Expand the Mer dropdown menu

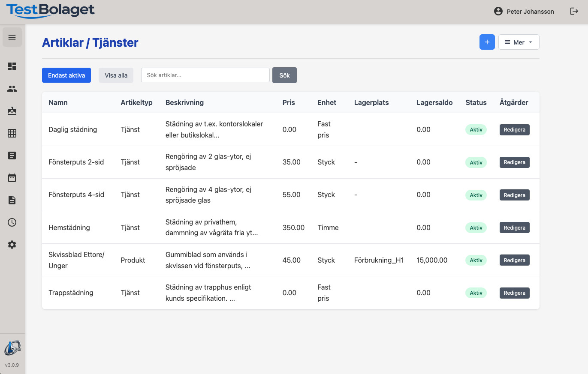(x=519, y=42)
